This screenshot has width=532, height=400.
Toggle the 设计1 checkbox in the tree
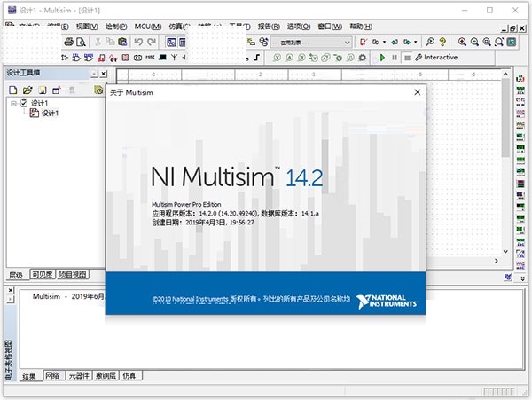(24, 104)
